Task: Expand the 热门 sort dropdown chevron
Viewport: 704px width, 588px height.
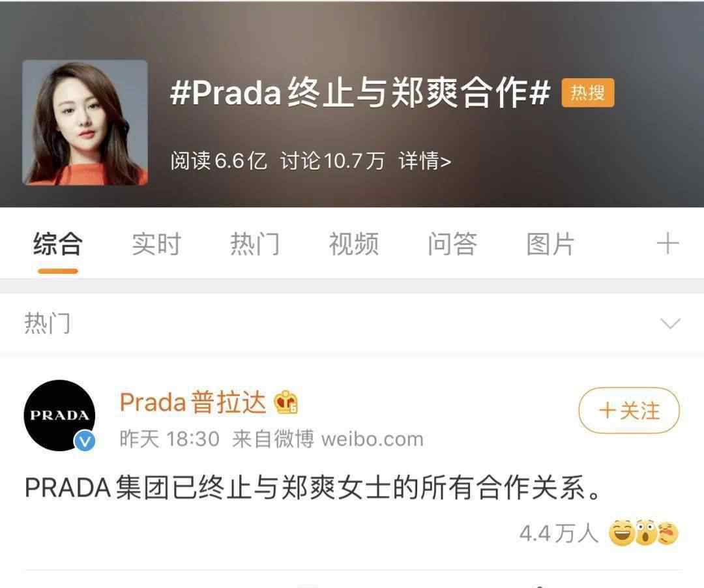Action: (x=670, y=323)
